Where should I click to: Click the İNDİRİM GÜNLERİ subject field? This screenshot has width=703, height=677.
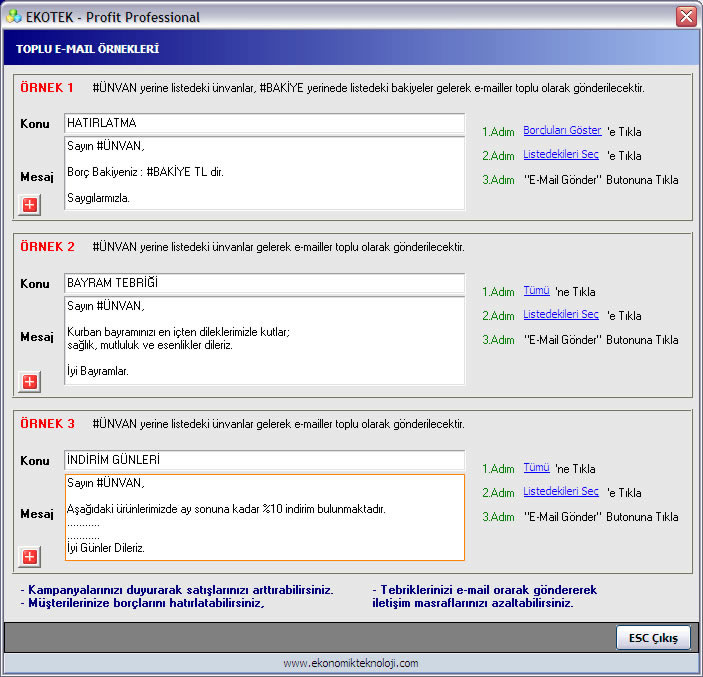(265, 460)
